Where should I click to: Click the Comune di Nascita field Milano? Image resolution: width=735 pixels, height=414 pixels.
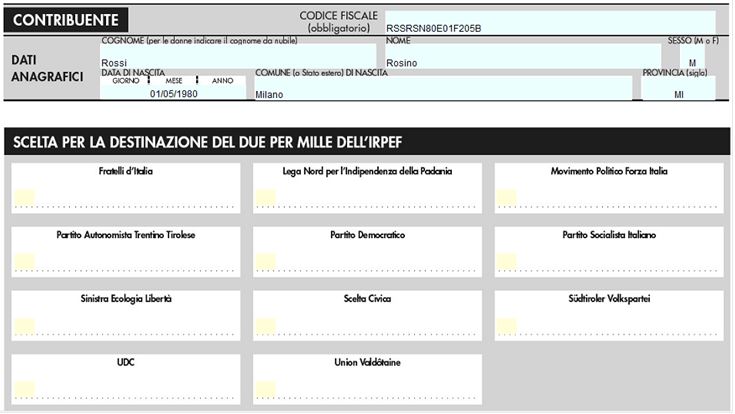click(443, 89)
